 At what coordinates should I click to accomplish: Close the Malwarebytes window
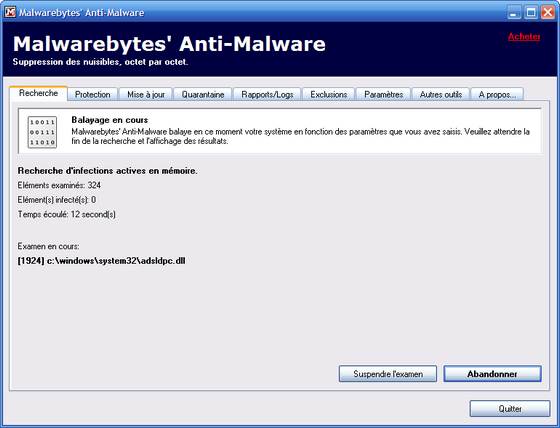click(548, 13)
